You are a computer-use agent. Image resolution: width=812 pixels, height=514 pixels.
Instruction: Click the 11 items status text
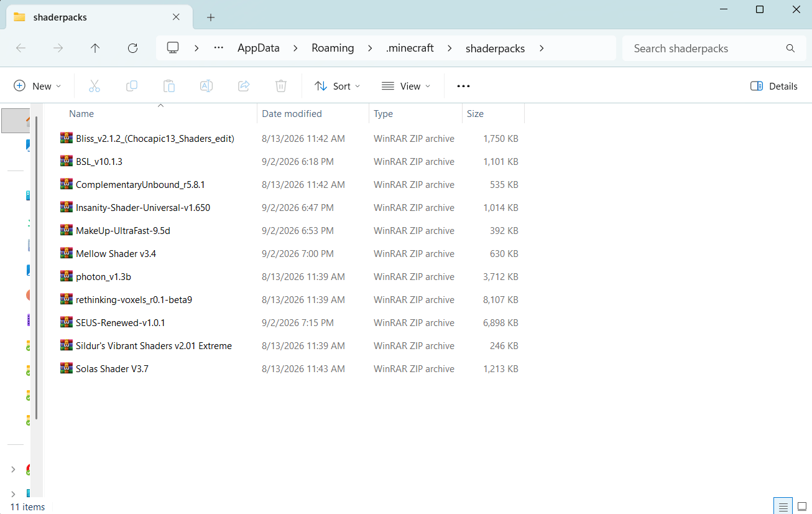[27, 507]
